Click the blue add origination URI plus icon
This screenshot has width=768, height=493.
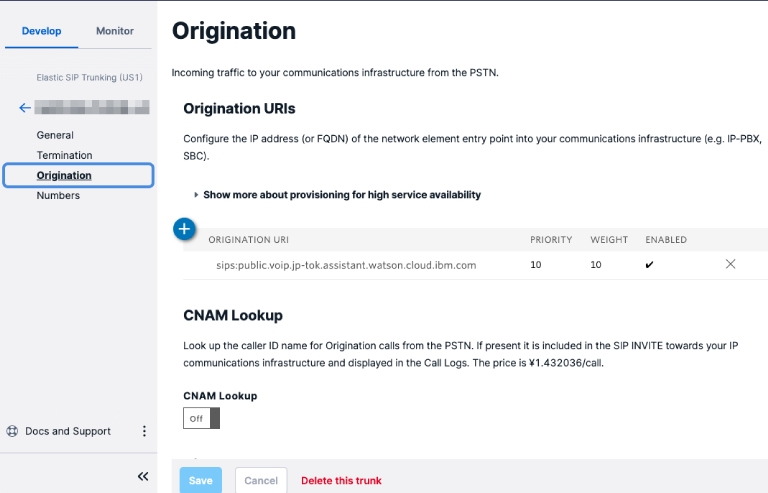pyautogui.click(x=185, y=229)
